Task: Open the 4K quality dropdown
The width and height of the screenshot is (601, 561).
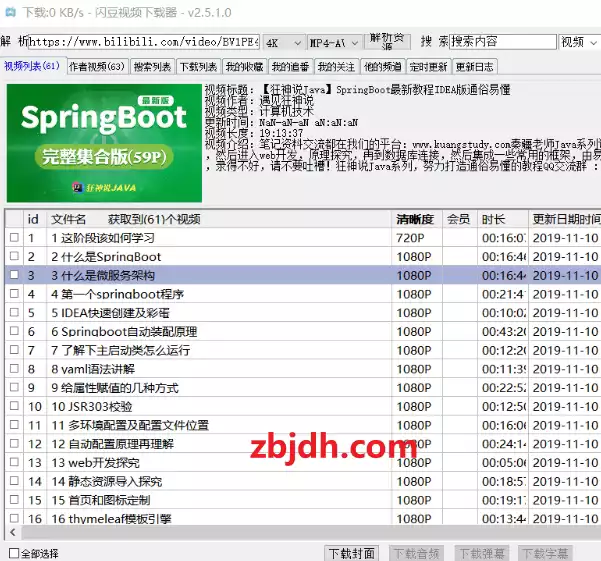Action: pyautogui.click(x=284, y=43)
